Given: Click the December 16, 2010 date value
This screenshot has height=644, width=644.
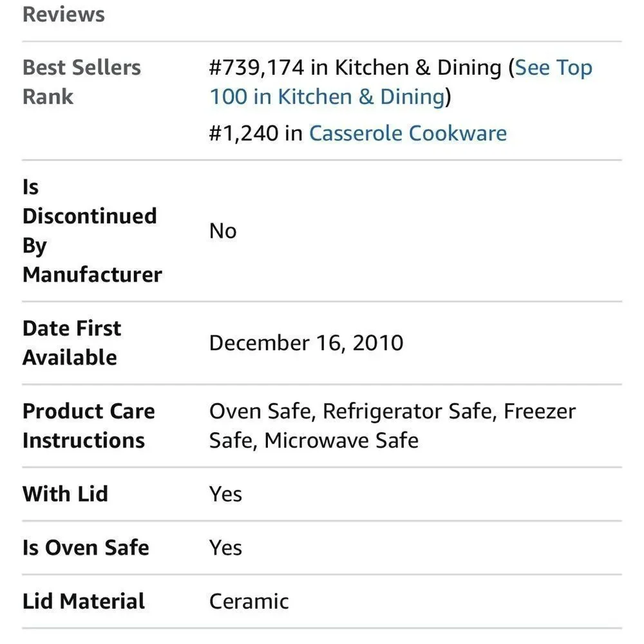Looking at the screenshot, I should click(x=307, y=343).
